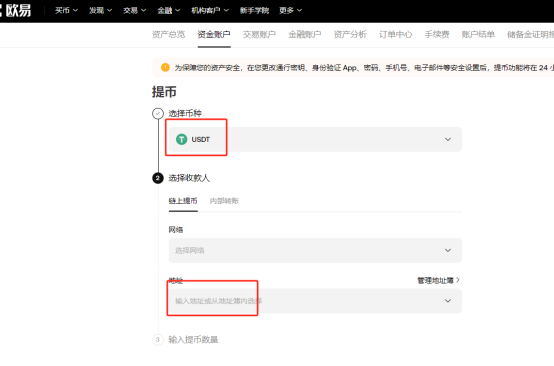Click the 输入提币数量 step heading
The height and width of the screenshot is (366, 554).
pyautogui.click(x=193, y=340)
